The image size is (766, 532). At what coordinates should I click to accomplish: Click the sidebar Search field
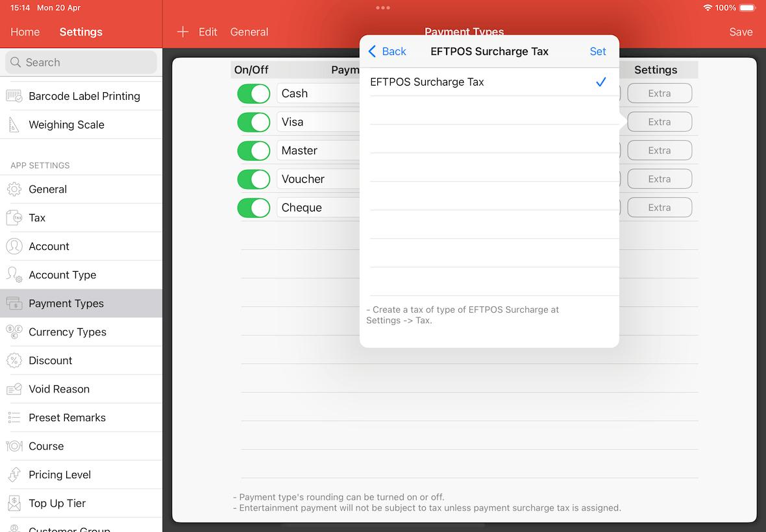pos(81,62)
